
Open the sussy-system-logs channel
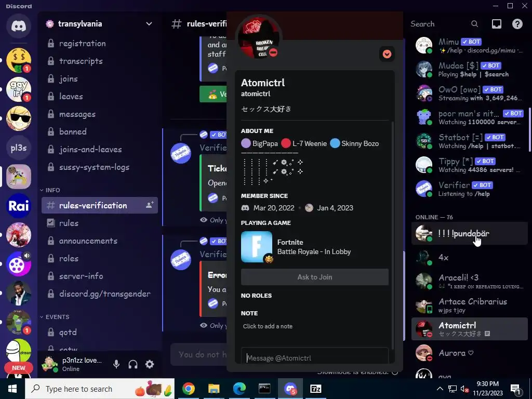pyautogui.click(x=100, y=167)
